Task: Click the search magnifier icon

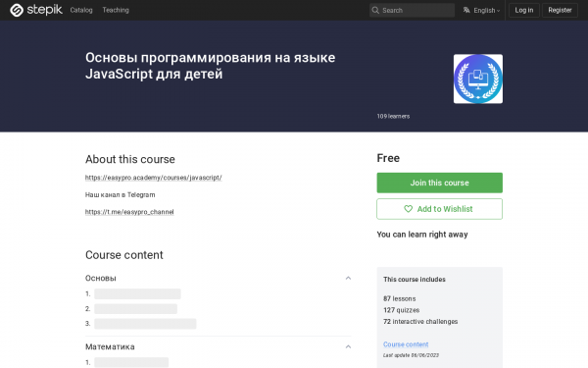Action: (x=375, y=10)
